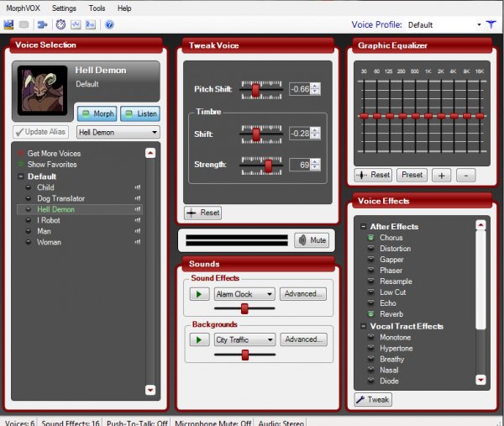The image size is (504, 426).
Task: Click the signal bars icon beside Woman
Action: (138, 242)
